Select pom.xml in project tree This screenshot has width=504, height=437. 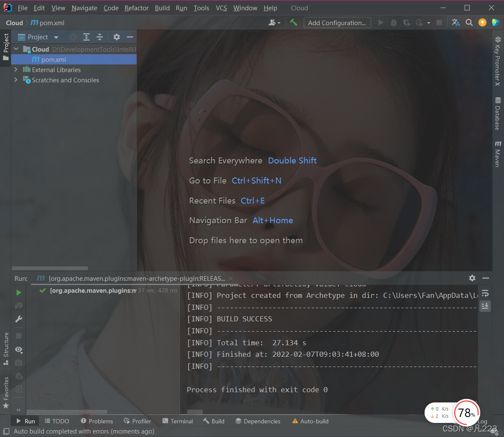[74, 59]
